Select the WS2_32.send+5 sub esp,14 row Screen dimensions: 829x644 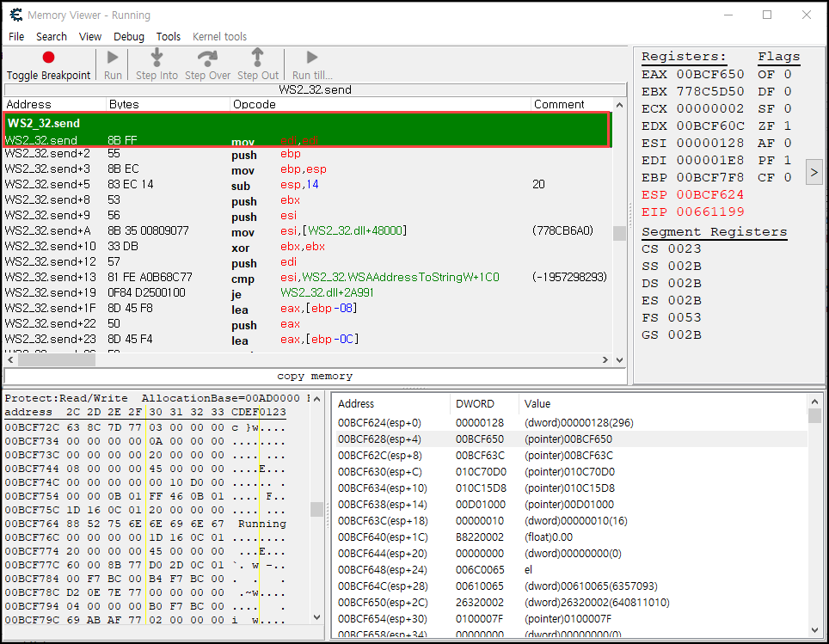pos(308,185)
